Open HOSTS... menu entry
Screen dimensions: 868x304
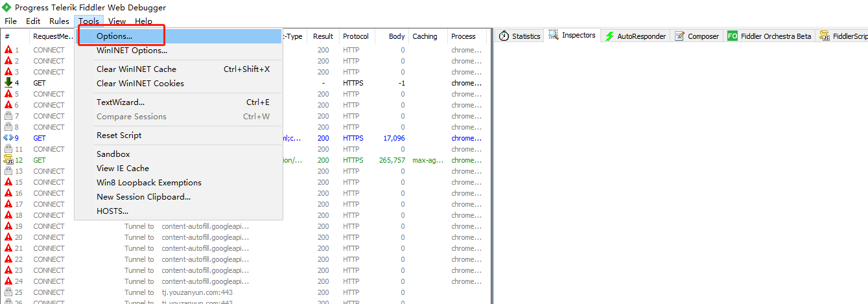178,211
